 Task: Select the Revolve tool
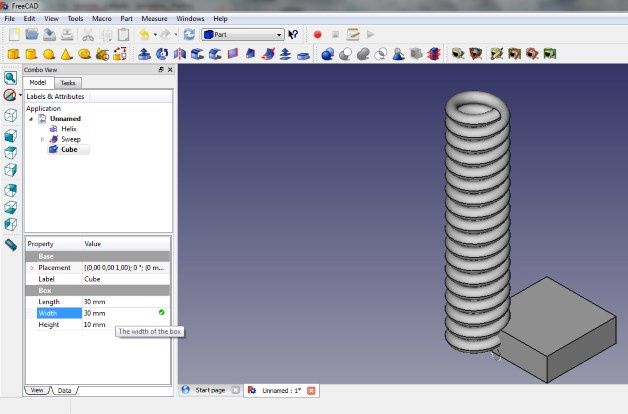(x=162, y=54)
